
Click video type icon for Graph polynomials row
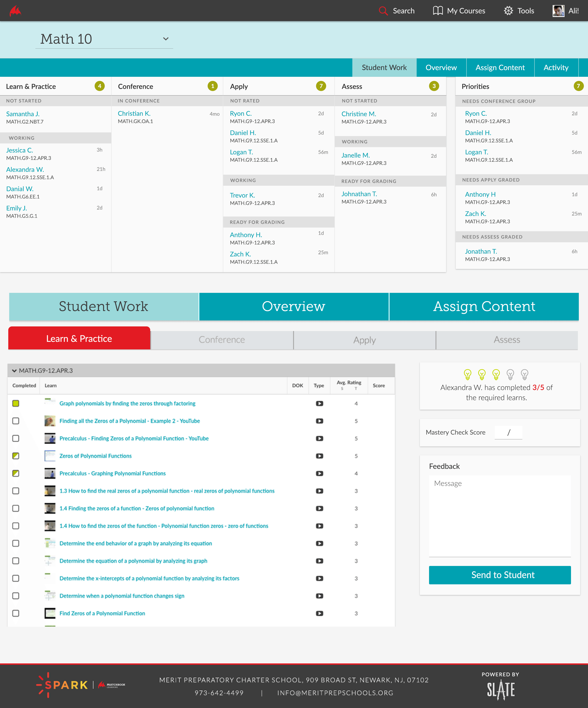[319, 404]
